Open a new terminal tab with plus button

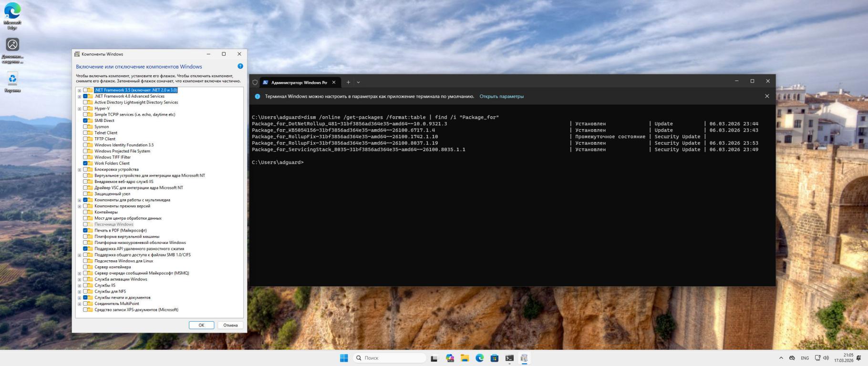348,82
